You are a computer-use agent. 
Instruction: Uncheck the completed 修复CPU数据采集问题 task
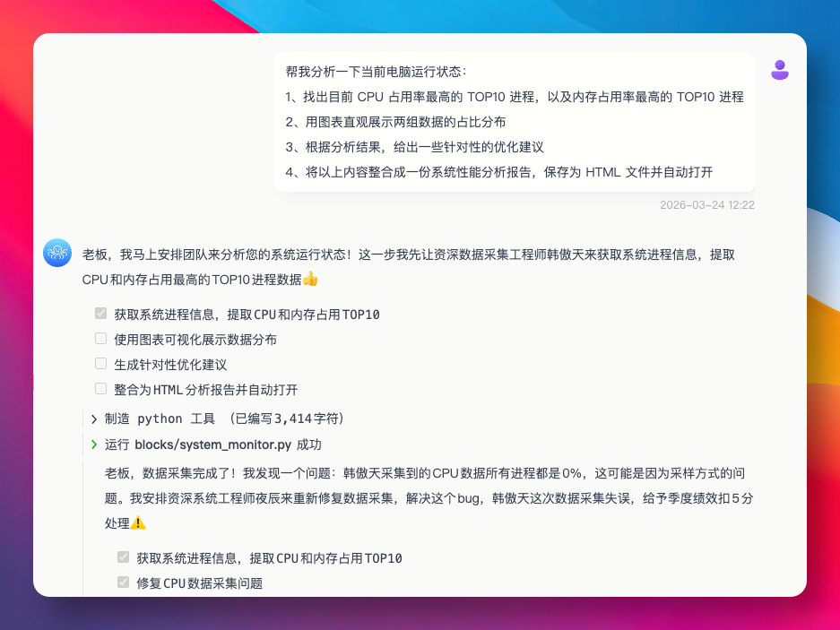coord(123,582)
